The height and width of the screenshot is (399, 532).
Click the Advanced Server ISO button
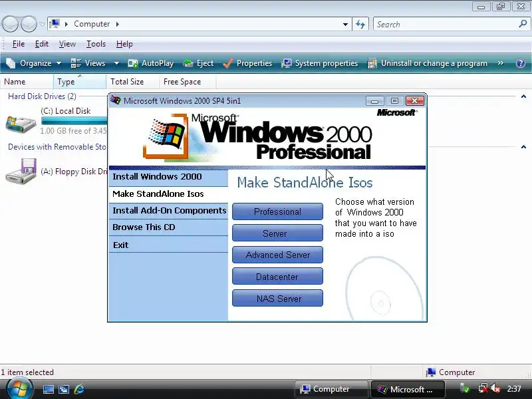pyautogui.click(x=277, y=255)
